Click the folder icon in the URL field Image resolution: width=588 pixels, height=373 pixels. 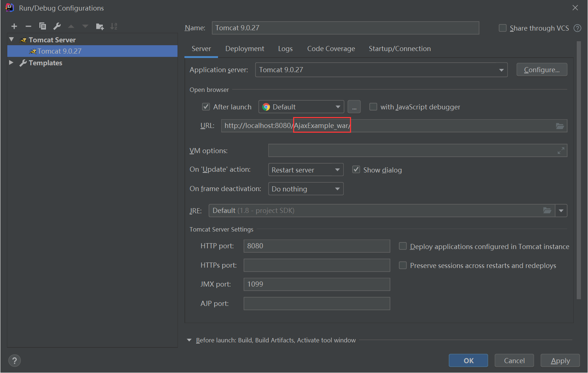pos(560,126)
